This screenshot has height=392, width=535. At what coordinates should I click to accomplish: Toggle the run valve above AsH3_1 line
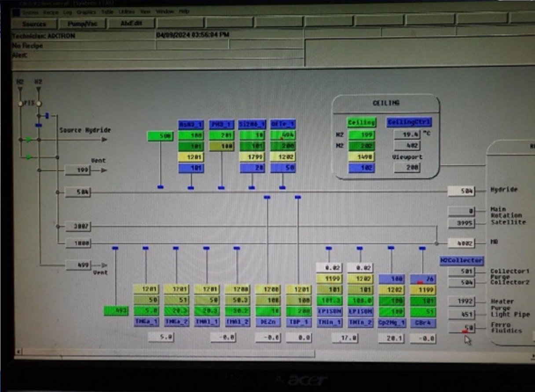click(x=191, y=188)
